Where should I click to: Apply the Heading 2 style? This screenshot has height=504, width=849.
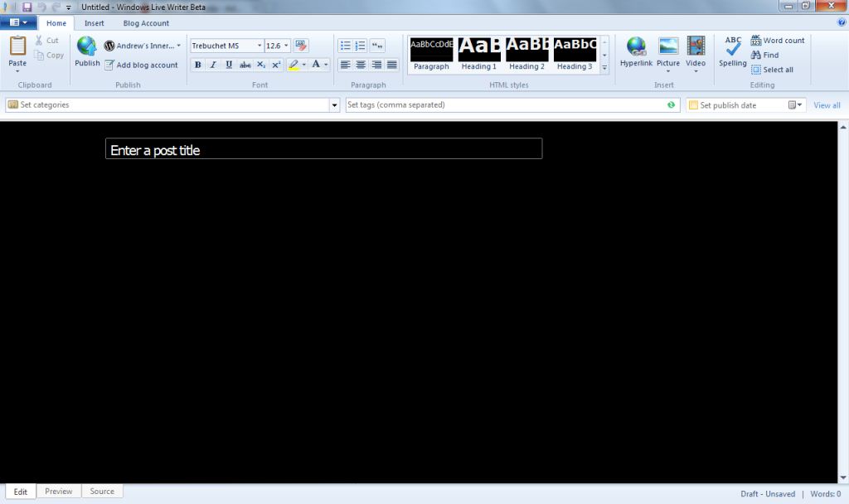(526, 54)
